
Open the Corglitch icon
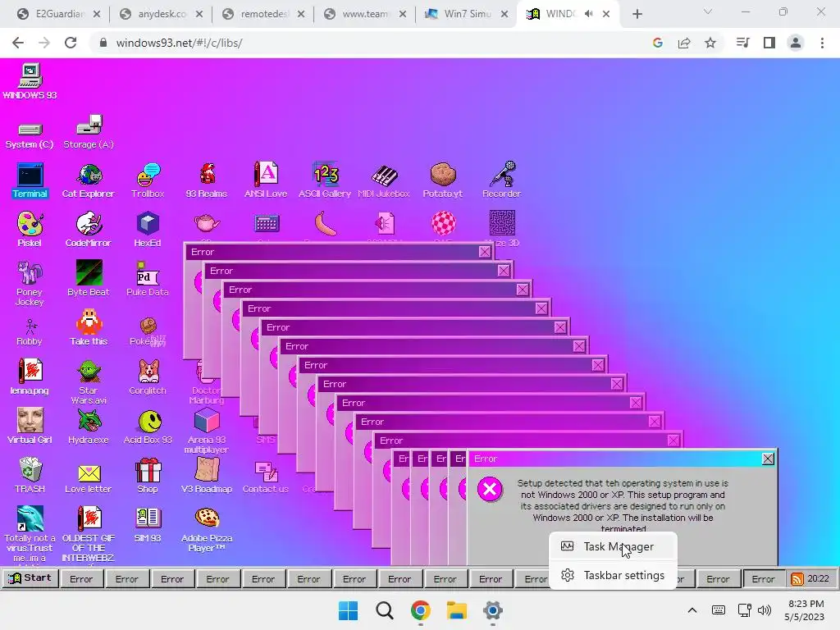(x=148, y=377)
